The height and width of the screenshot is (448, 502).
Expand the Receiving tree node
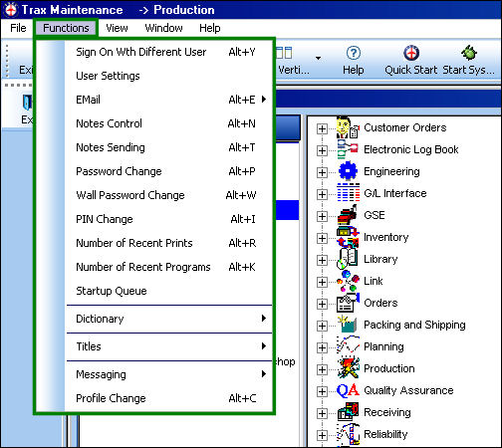[322, 413]
